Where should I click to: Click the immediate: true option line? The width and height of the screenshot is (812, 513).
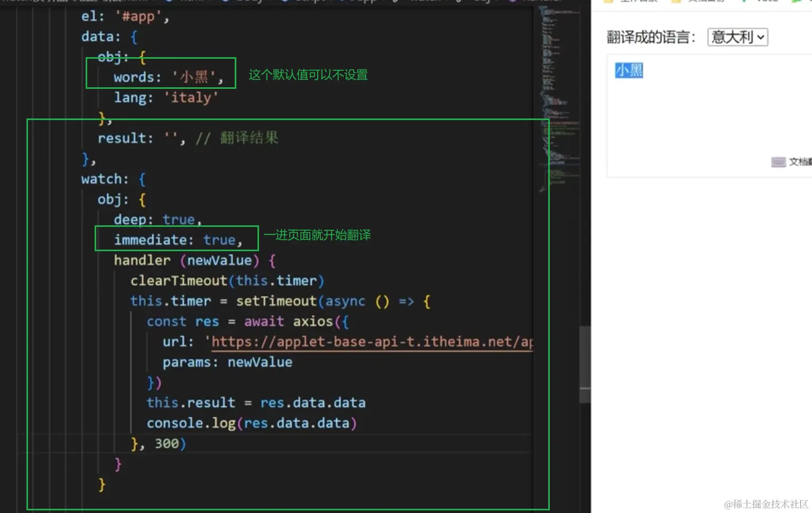[x=178, y=240]
